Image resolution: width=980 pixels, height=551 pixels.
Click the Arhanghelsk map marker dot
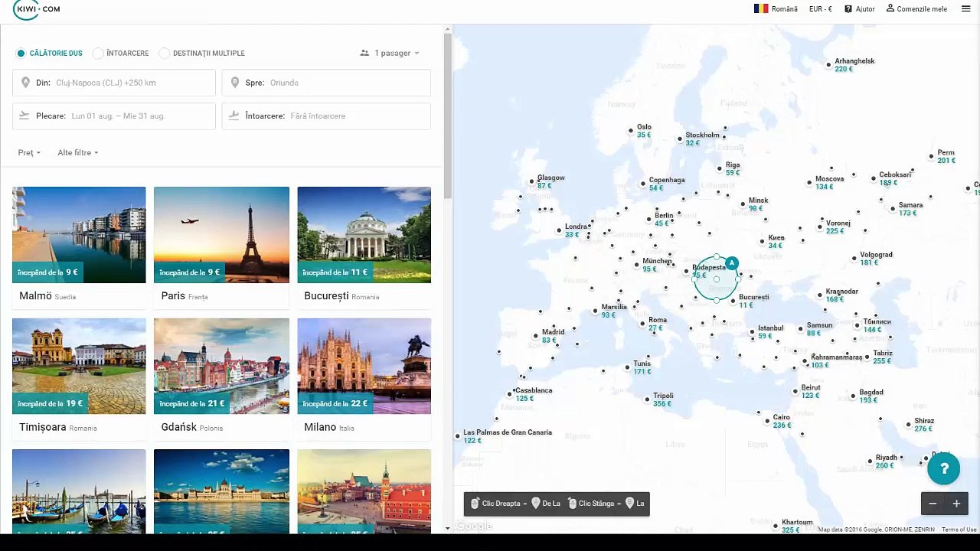click(x=828, y=65)
